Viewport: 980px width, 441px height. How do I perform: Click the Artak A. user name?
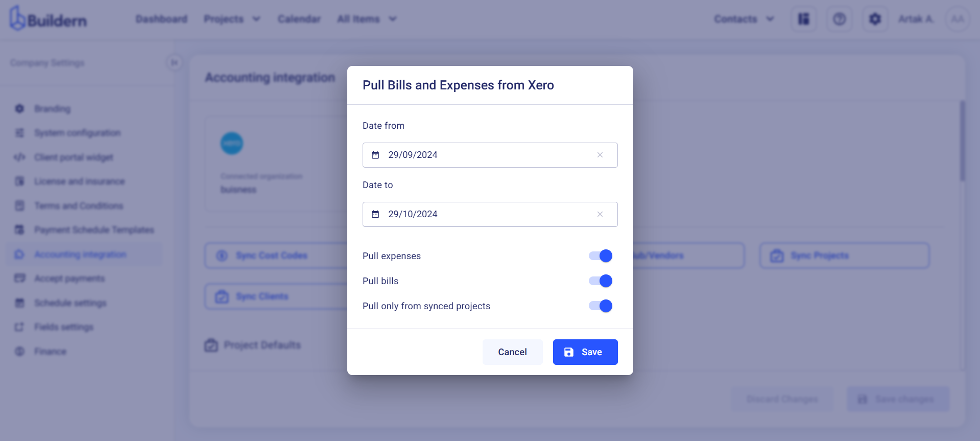click(x=916, y=19)
